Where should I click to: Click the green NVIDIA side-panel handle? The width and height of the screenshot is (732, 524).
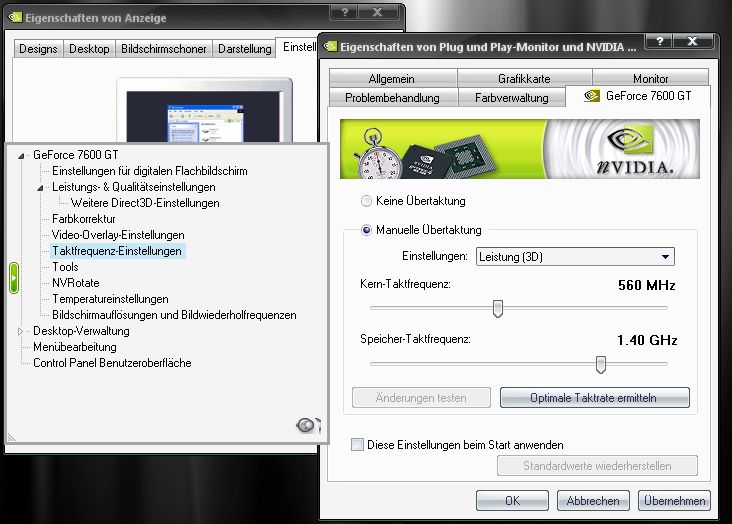(14, 278)
